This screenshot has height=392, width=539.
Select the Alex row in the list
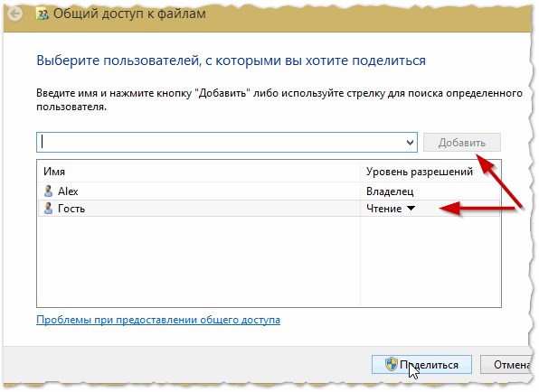pyautogui.click(x=269, y=191)
